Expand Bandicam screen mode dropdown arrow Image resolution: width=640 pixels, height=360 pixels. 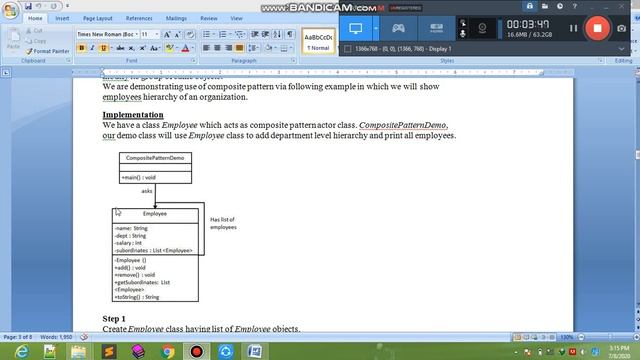tap(376, 28)
